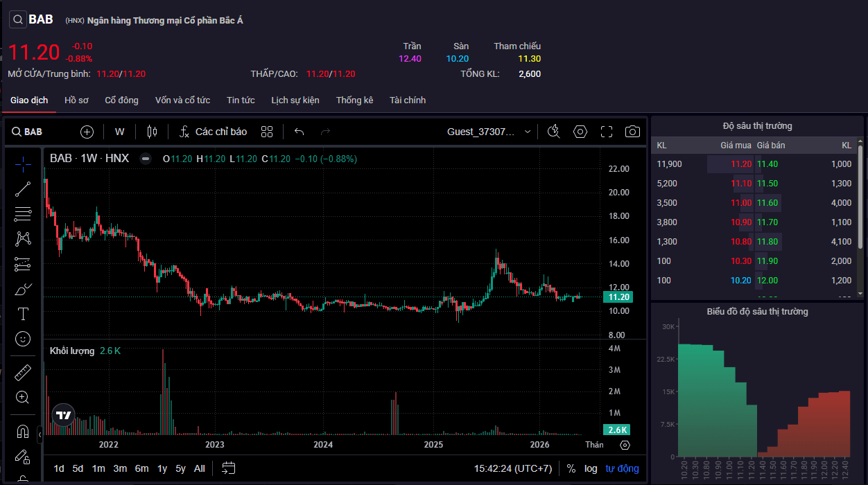Set the chart range to 1y

tap(162, 468)
